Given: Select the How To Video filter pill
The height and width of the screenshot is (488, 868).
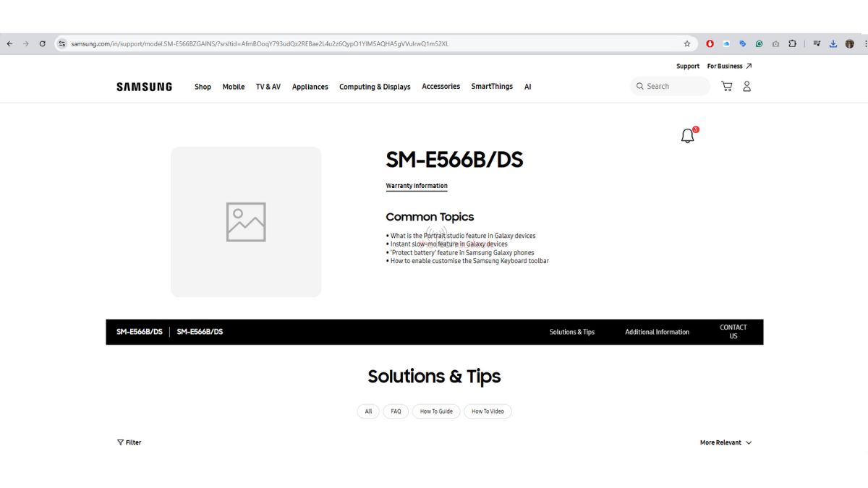Looking at the screenshot, I should (x=488, y=411).
